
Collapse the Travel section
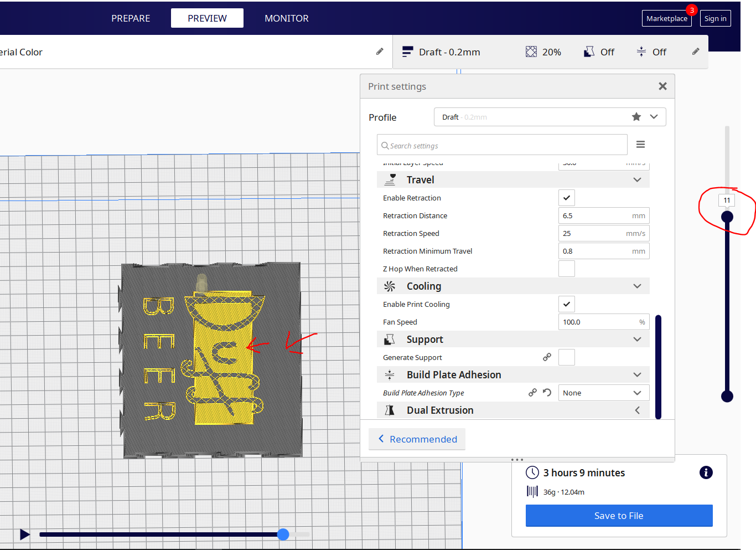(x=637, y=179)
